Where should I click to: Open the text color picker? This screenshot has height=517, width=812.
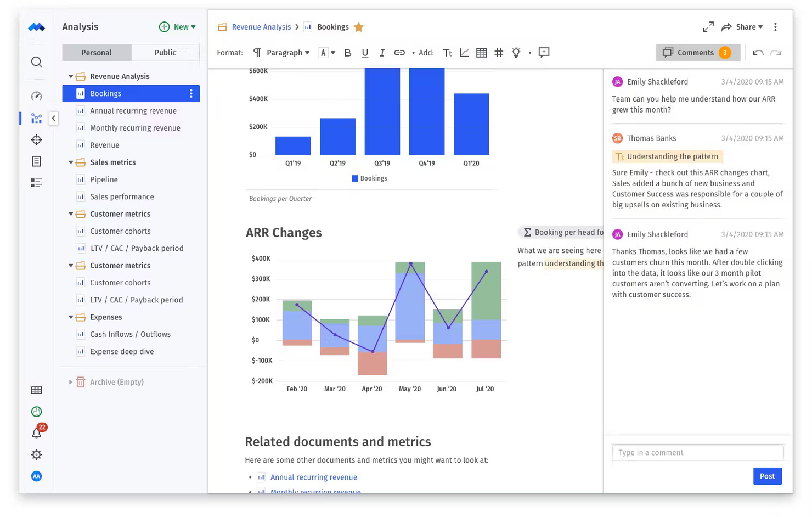(x=324, y=53)
